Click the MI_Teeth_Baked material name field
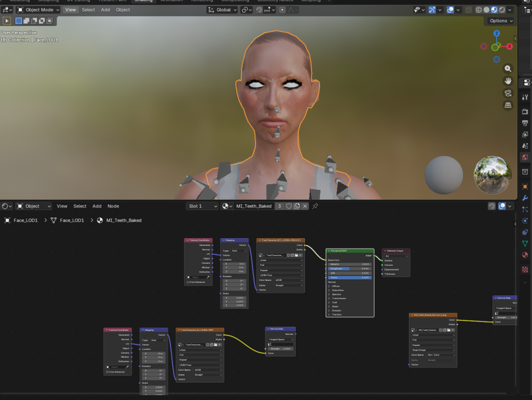Viewport: 532px width, 400px height. tap(254, 206)
